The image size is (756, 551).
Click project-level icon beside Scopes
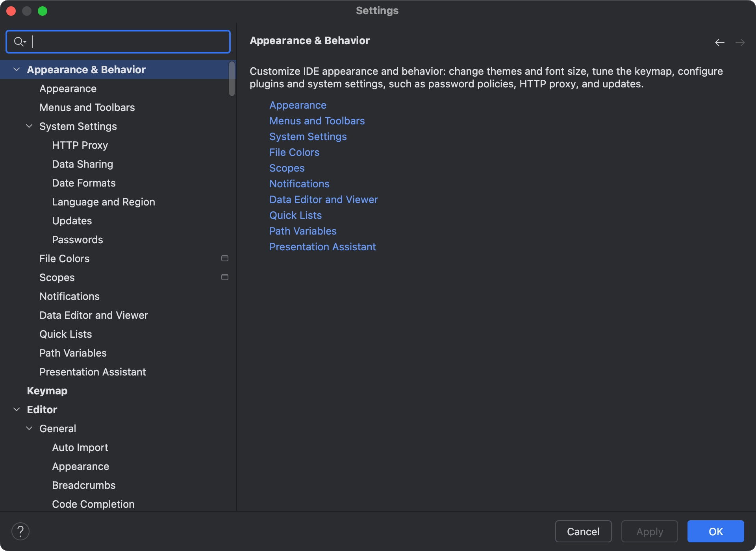point(225,277)
